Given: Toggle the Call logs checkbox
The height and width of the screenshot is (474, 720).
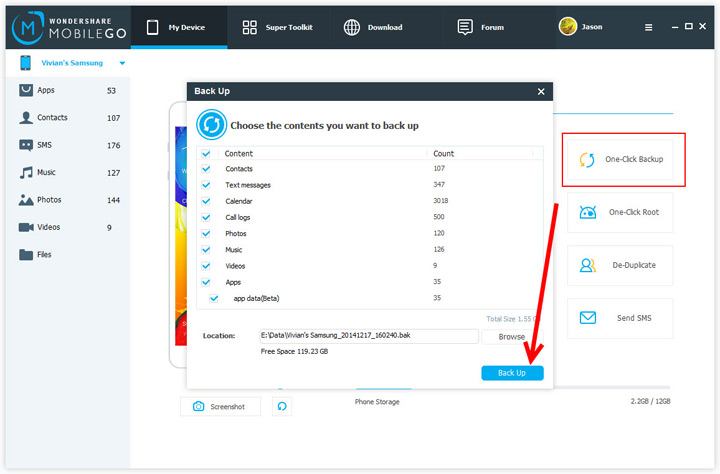Looking at the screenshot, I should (206, 217).
